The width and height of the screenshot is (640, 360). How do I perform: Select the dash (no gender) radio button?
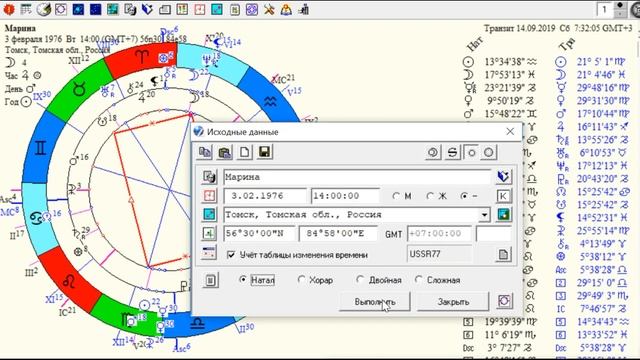pyautogui.click(x=464, y=196)
